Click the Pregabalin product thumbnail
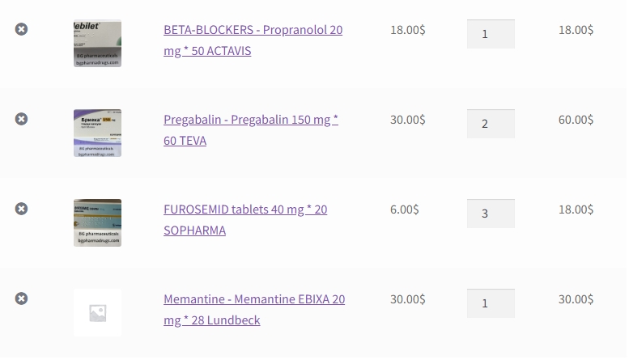Viewport: 629px width, 364px height. pos(97,133)
